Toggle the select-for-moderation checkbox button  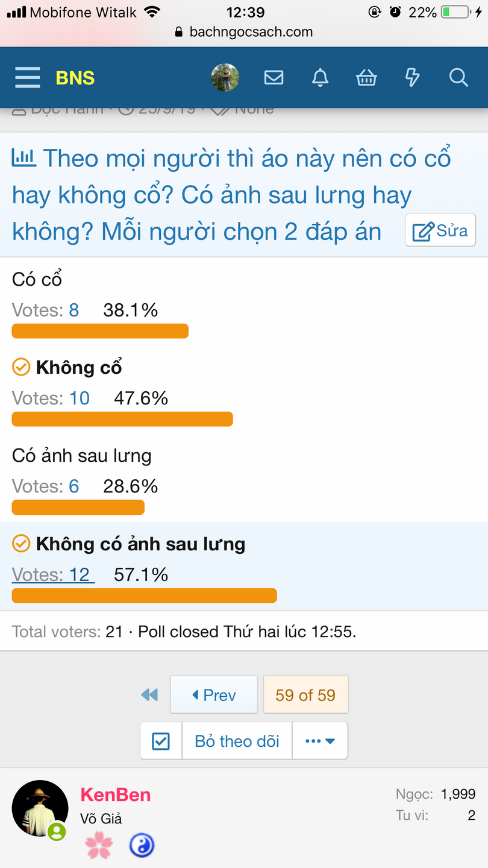click(161, 741)
